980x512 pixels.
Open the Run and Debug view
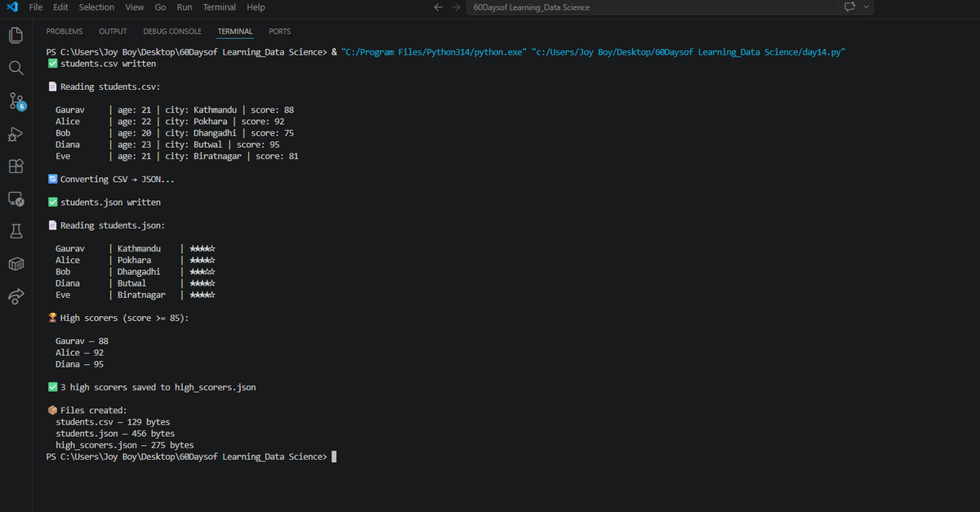point(16,134)
